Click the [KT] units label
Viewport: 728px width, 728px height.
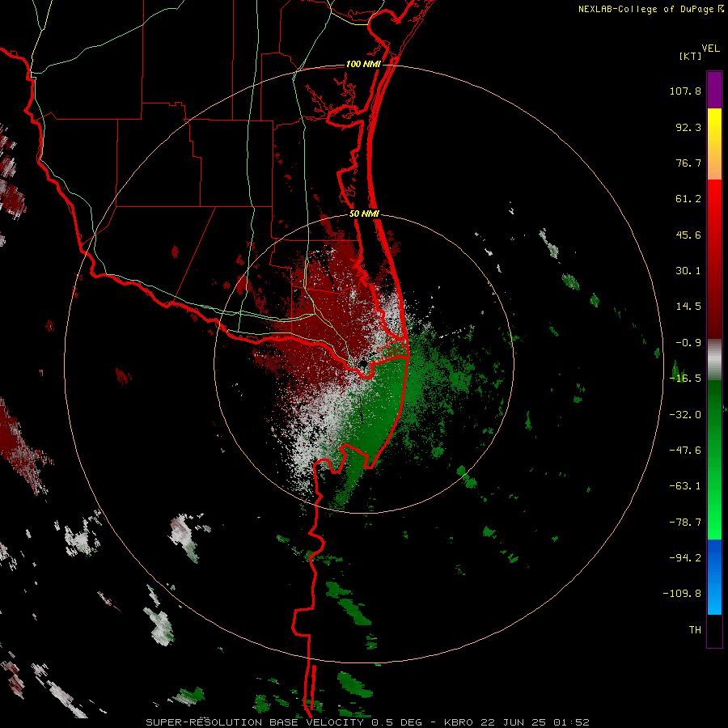tap(691, 56)
